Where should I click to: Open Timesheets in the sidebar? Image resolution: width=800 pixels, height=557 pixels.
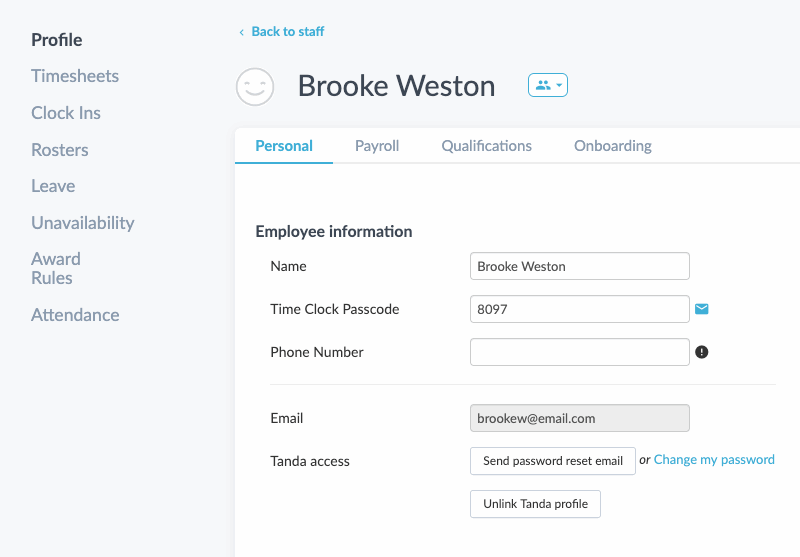point(75,76)
